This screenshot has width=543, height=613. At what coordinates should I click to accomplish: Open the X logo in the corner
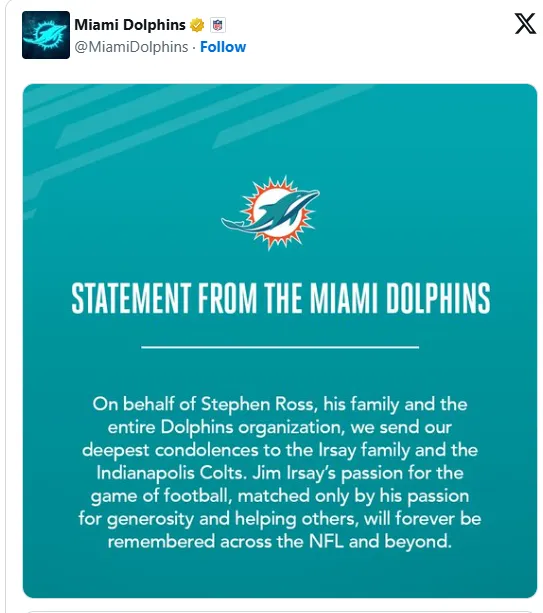pos(525,23)
